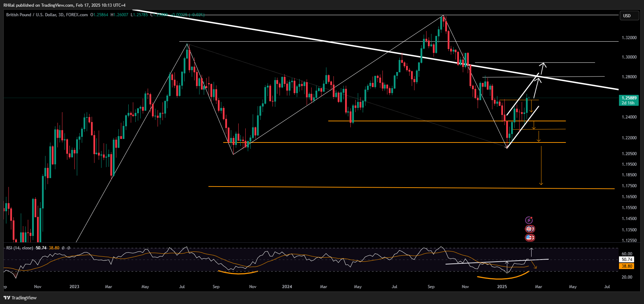Click the 1.17500 price axis label
The height and width of the screenshot is (304, 644).
(x=629, y=186)
